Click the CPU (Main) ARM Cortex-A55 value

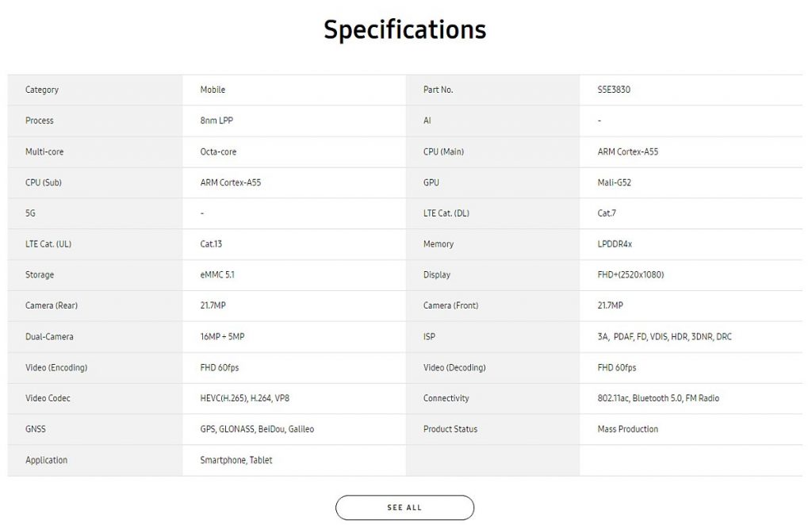pyautogui.click(x=628, y=151)
